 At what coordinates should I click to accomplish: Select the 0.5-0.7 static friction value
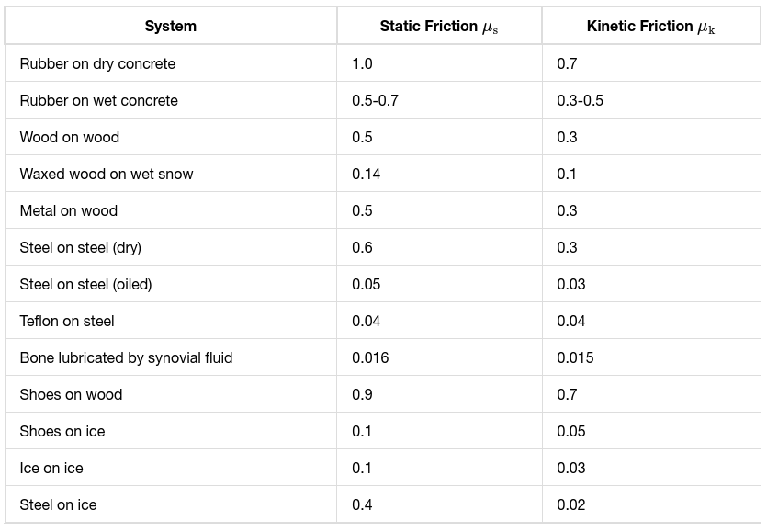tap(375, 100)
